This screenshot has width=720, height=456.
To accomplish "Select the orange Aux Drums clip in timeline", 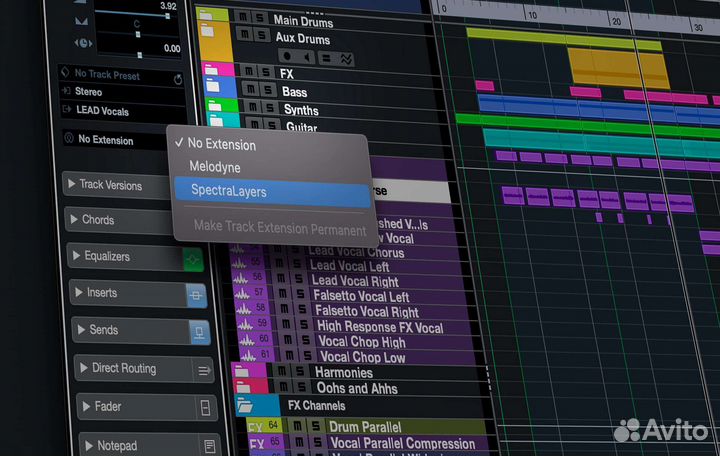I will point(618,68).
